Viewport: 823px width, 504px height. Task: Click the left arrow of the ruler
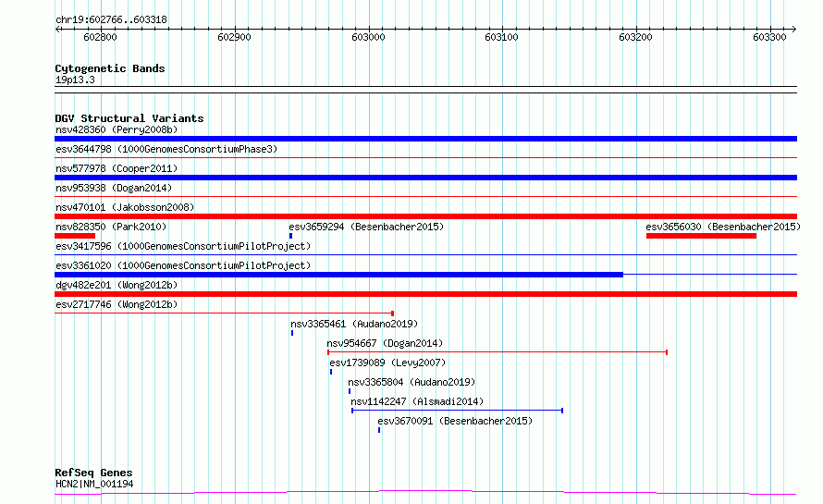pyautogui.click(x=57, y=30)
